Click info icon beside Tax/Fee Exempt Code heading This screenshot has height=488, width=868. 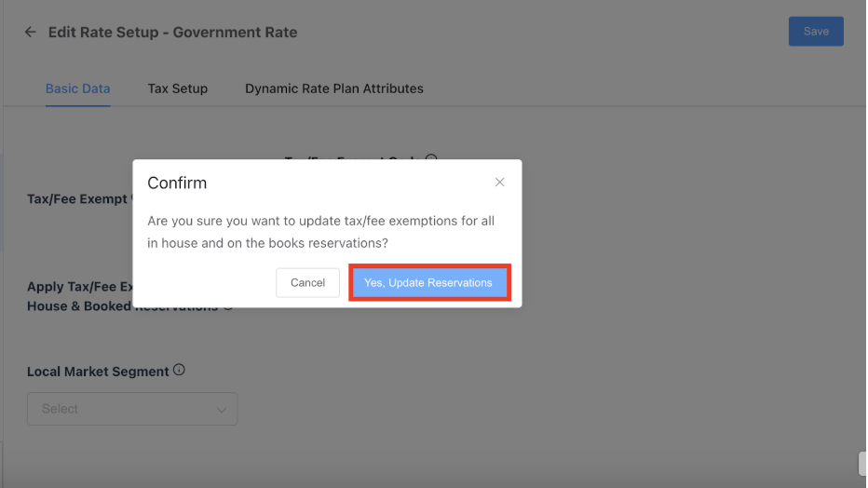[x=431, y=159]
